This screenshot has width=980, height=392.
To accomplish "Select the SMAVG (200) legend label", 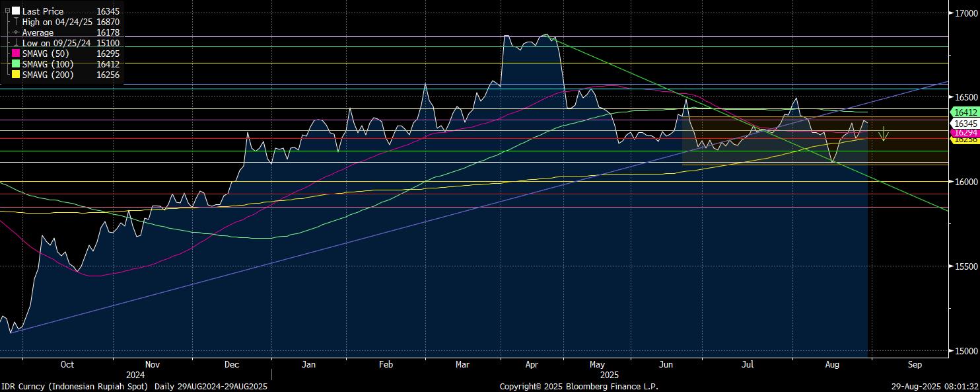I will click(x=48, y=75).
